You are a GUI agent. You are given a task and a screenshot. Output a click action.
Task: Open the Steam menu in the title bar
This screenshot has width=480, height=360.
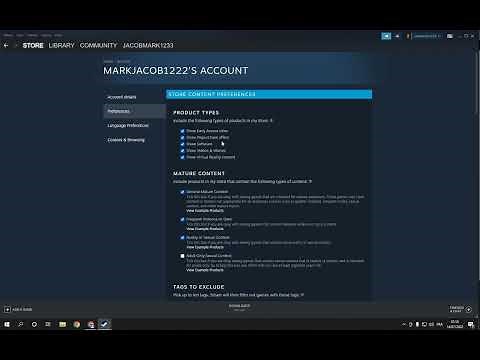pos(8,35)
